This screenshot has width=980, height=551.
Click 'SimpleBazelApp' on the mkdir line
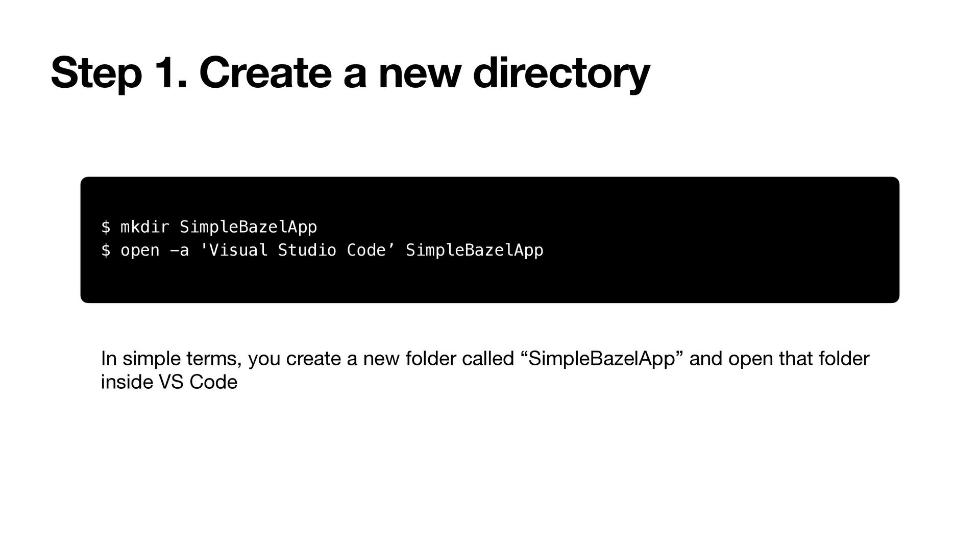(248, 227)
